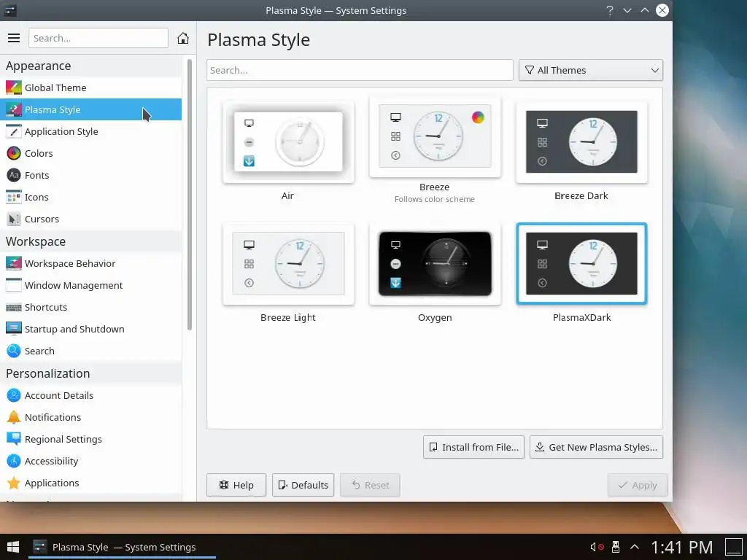
Task: Select the Breeze theme thumbnail
Action: (x=435, y=136)
